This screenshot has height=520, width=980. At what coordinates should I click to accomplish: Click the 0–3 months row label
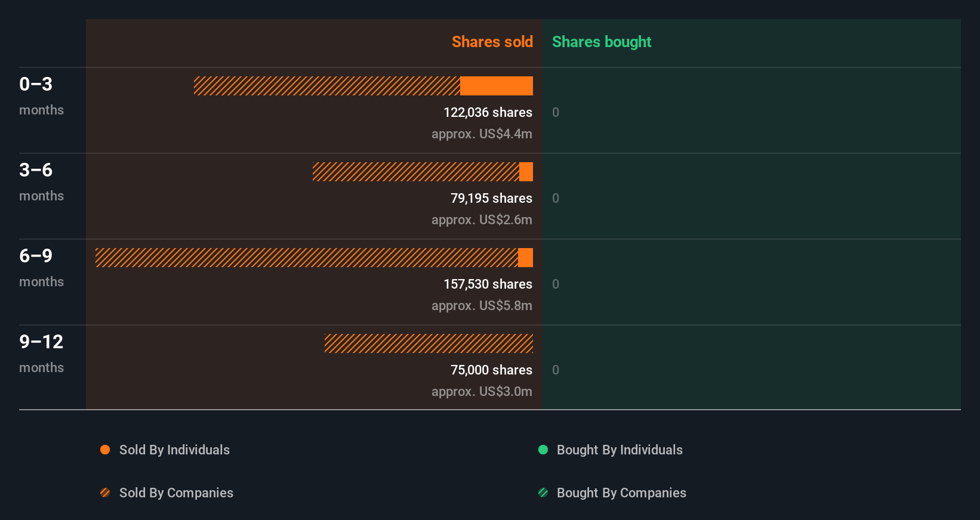[x=41, y=95]
